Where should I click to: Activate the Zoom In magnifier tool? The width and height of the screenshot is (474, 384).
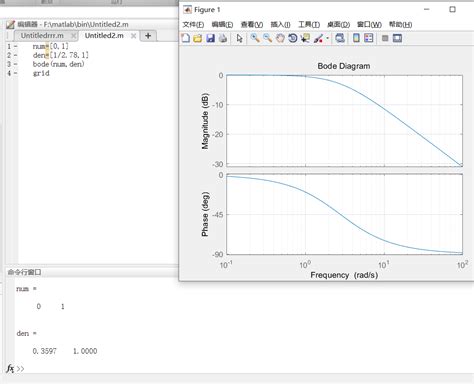255,38
